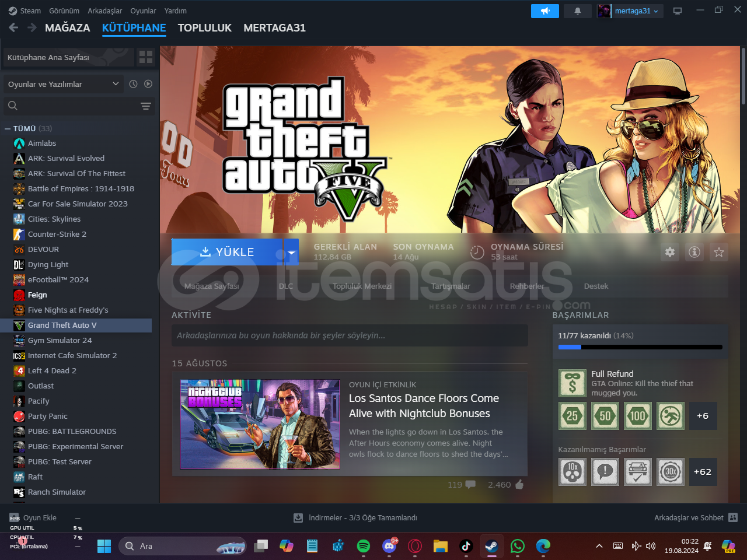Viewport: 747px width, 560px height.
Task: Open the Nightclub Bonuses event thumbnail
Action: coord(260,424)
